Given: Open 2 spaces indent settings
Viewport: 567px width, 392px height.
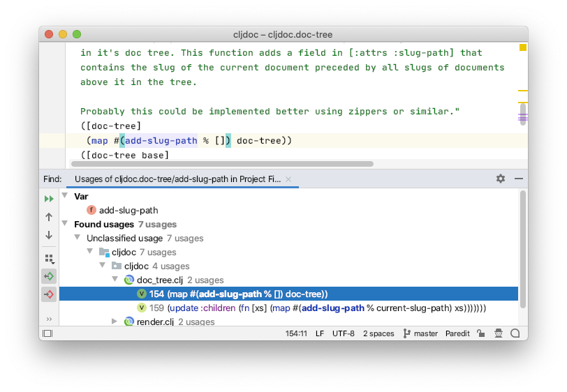Looking at the screenshot, I should [378, 333].
